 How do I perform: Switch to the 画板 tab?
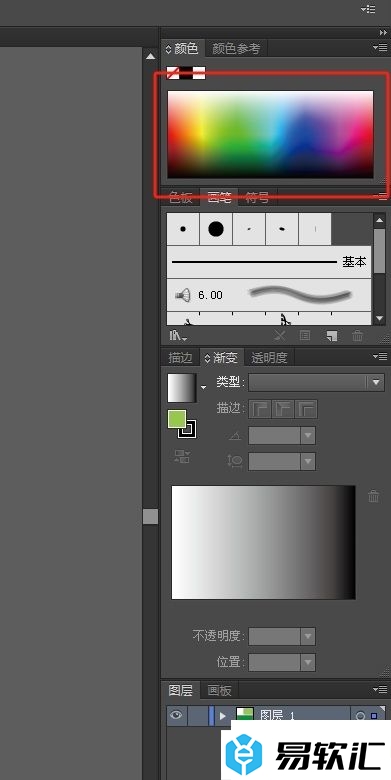click(x=219, y=690)
